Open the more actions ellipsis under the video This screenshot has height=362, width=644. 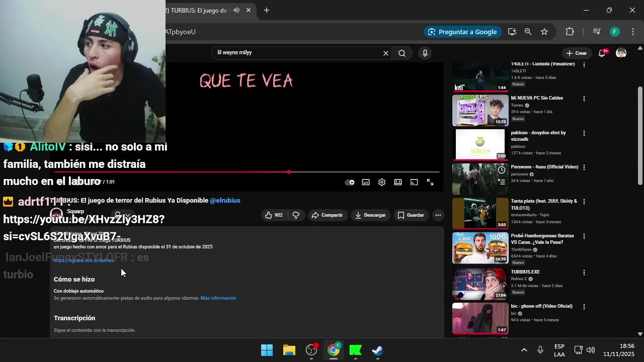(438, 215)
